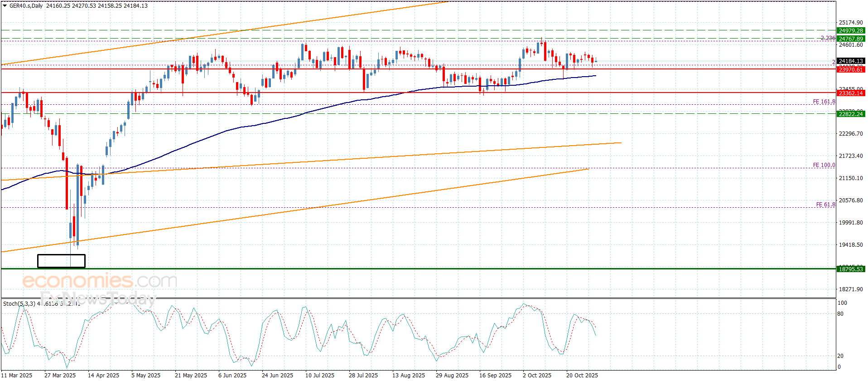This screenshot has height=381, width=868.
Task: Click the 11 Mar 2025 date label
Action: click(17, 375)
